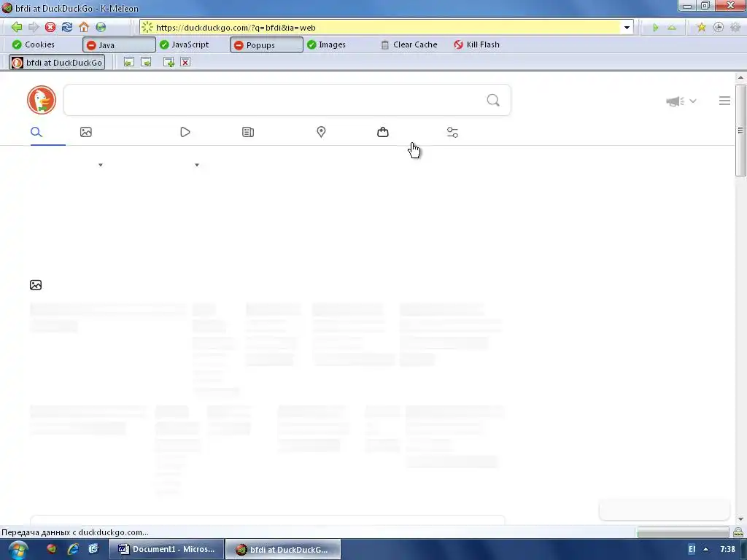The image size is (747, 560).
Task: Go forward with the grey arrow
Action: 34,27
